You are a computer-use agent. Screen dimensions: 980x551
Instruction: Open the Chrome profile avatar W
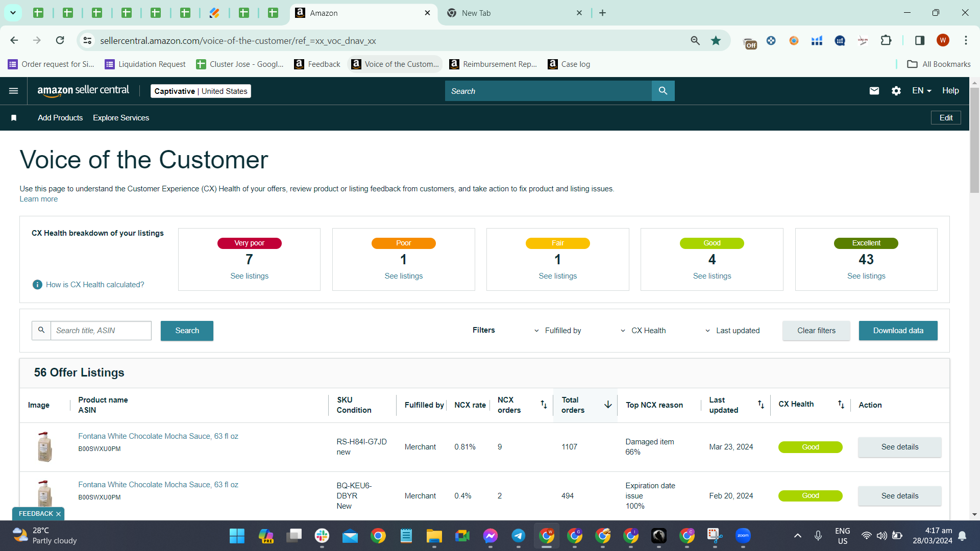pyautogui.click(x=943, y=40)
